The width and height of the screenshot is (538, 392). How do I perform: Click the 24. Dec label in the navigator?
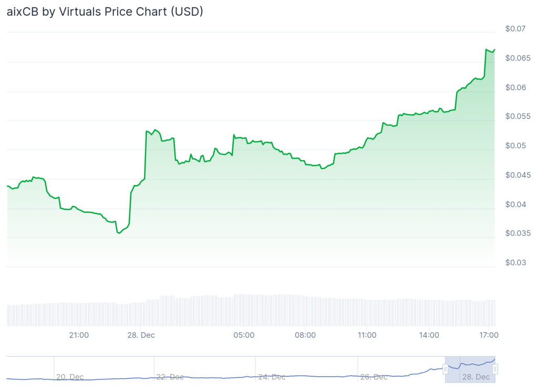272,377
